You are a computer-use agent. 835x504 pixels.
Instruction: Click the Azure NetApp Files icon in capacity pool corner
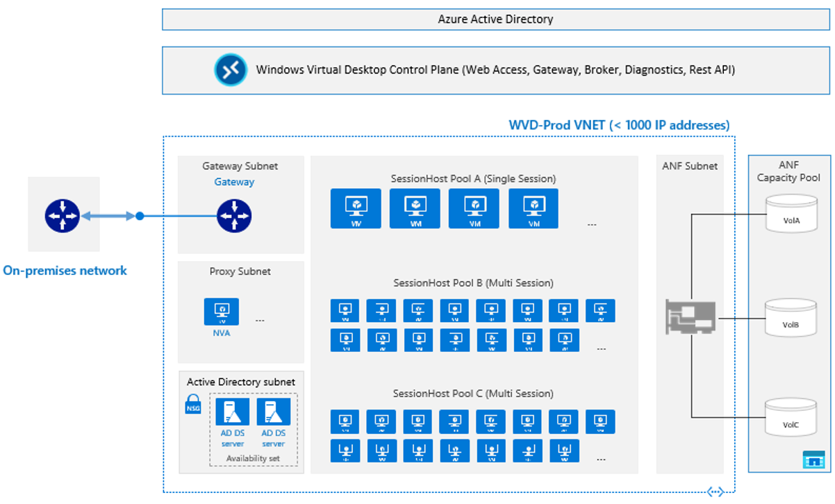coord(813,459)
